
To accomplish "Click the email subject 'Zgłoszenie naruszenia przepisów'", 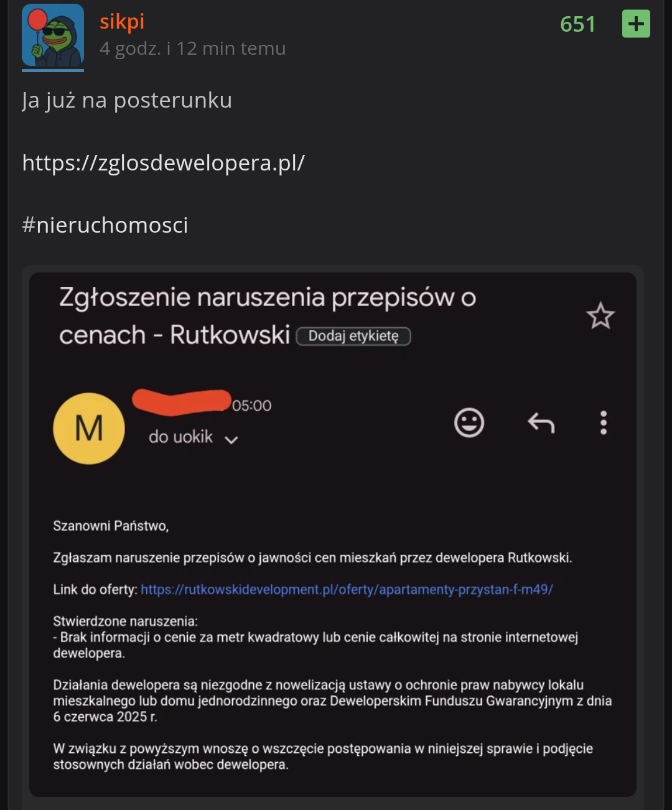I will tap(268, 298).
